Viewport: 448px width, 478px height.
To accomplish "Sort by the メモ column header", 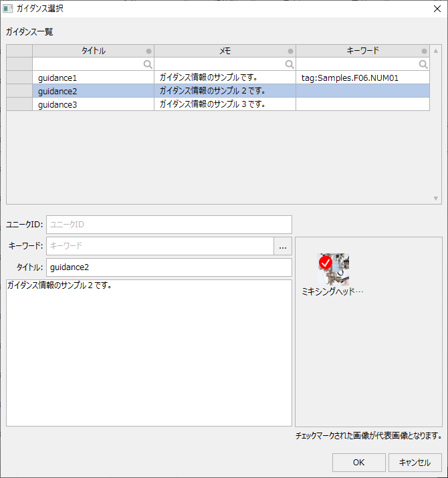I will 225,51.
